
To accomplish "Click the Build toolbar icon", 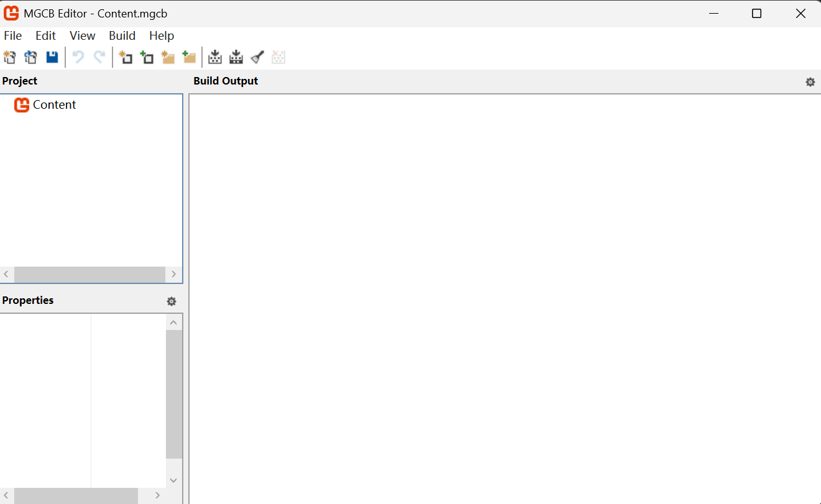I will click(x=215, y=58).
